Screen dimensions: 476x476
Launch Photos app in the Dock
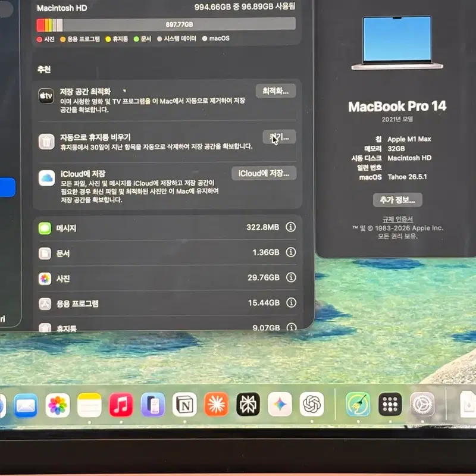click(x=58, y=405)
